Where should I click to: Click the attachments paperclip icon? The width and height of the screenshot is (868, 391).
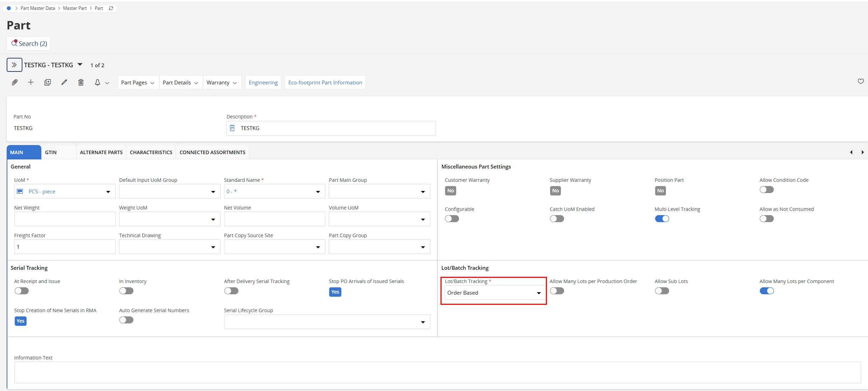[14, 82]
